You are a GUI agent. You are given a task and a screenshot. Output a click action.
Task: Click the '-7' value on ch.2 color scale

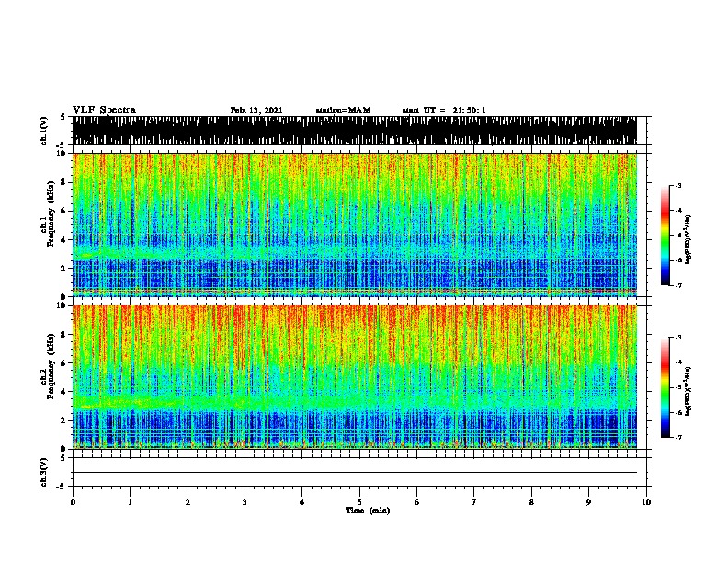678,437
